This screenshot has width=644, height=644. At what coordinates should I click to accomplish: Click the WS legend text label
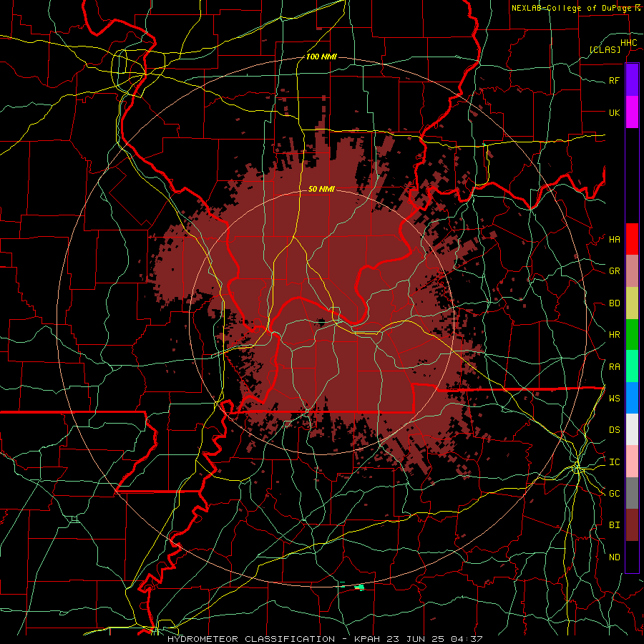click(615, 399)
